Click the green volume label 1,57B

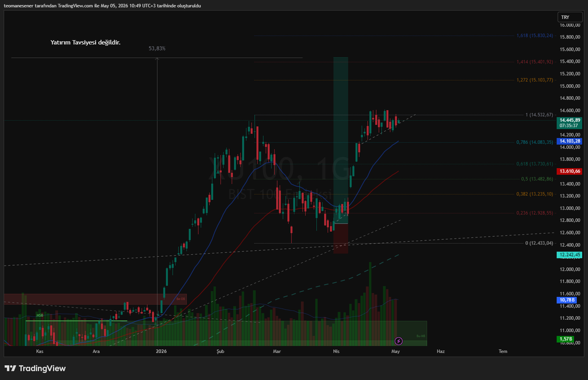point(566,339)
